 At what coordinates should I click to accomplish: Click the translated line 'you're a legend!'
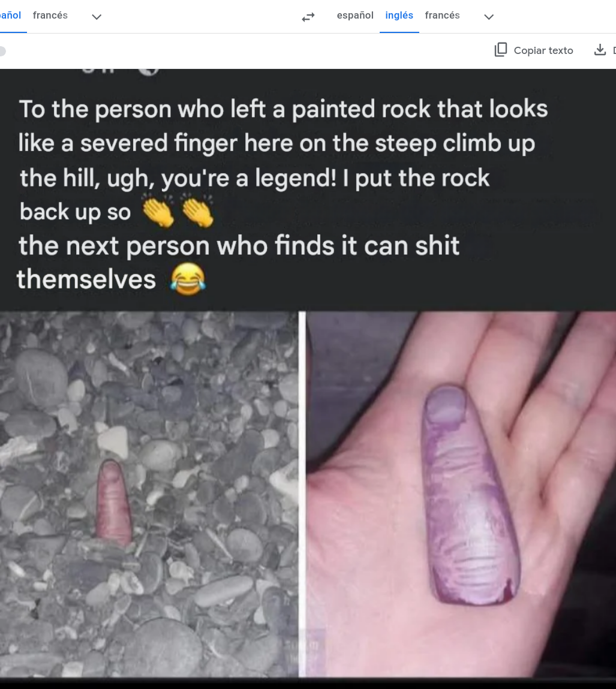pyautogui.click(x=249, y=179)
